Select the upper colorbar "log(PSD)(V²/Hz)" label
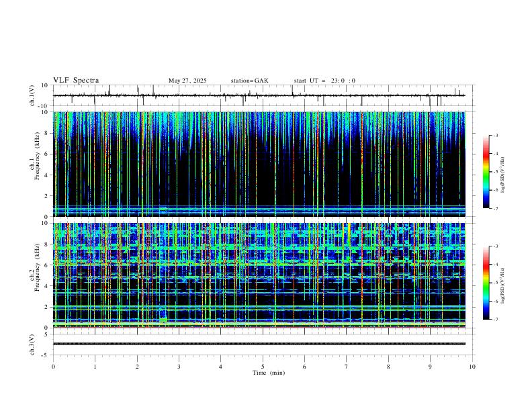The width and height of the screenshot is (532, 411). [503, 175]
